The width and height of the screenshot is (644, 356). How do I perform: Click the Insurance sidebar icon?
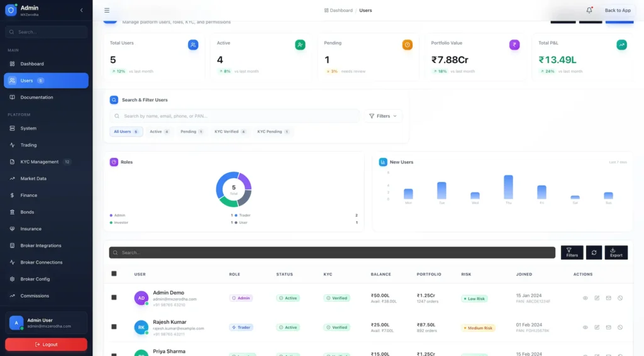[x=13, y=229]
